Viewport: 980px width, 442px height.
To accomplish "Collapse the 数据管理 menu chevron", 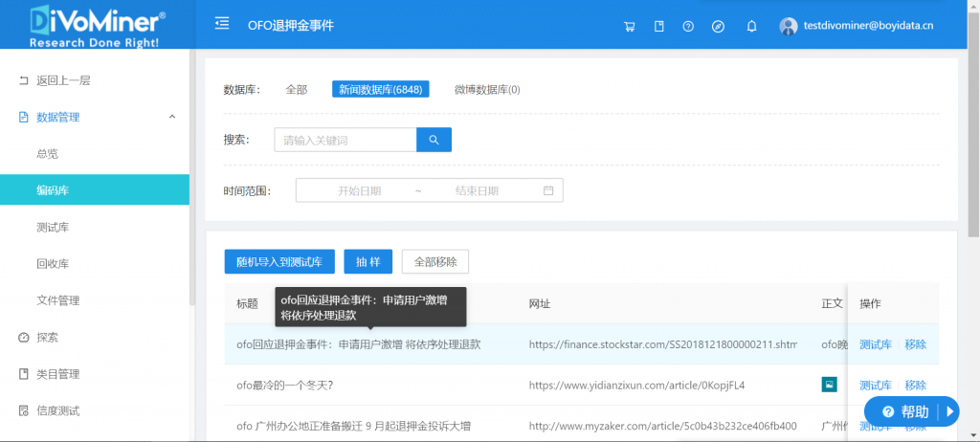I will coord(172,117).
